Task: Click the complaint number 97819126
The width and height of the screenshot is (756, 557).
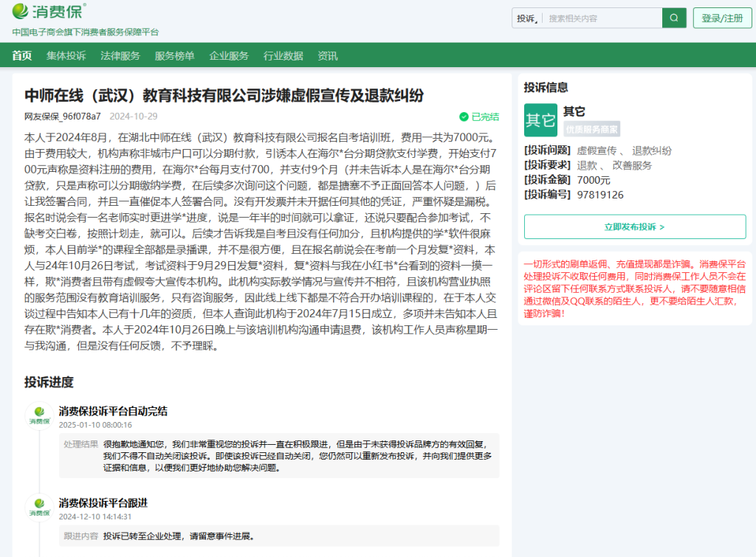Action: click(600, 195)
